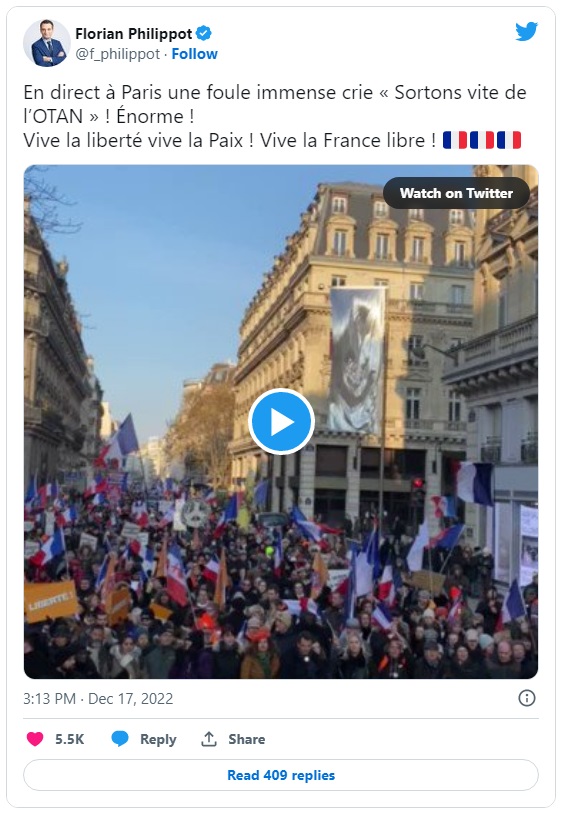Screen dimensions: 564x815
Task: Open the tweet info circle icon
Action: (527, 698)
